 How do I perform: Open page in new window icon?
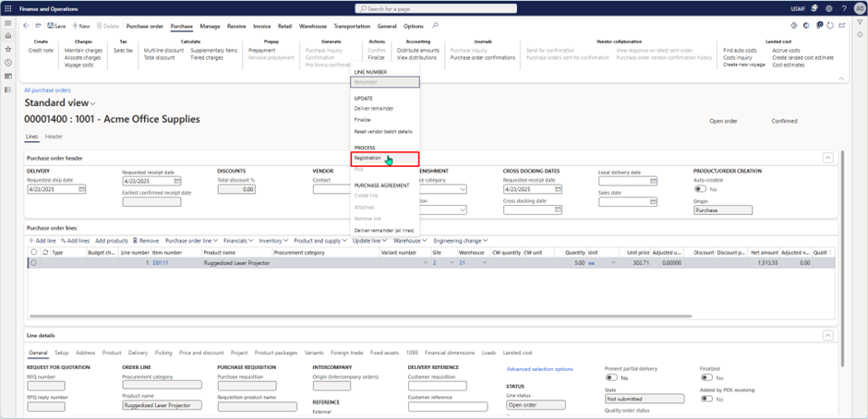click(842, 26)
